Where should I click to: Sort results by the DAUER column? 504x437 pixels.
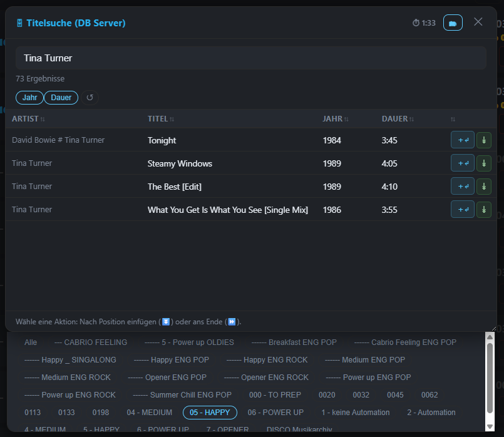398,119
